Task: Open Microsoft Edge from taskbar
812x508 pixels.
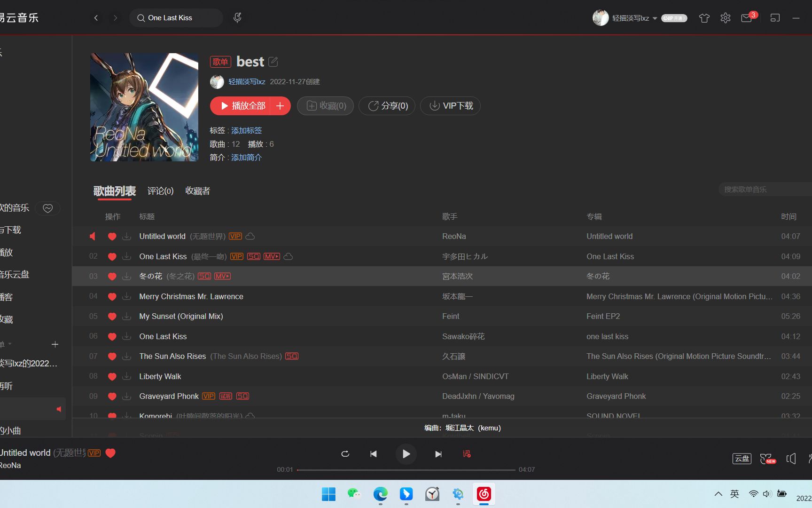Action: pyautogui.click(x=380, y=494)
